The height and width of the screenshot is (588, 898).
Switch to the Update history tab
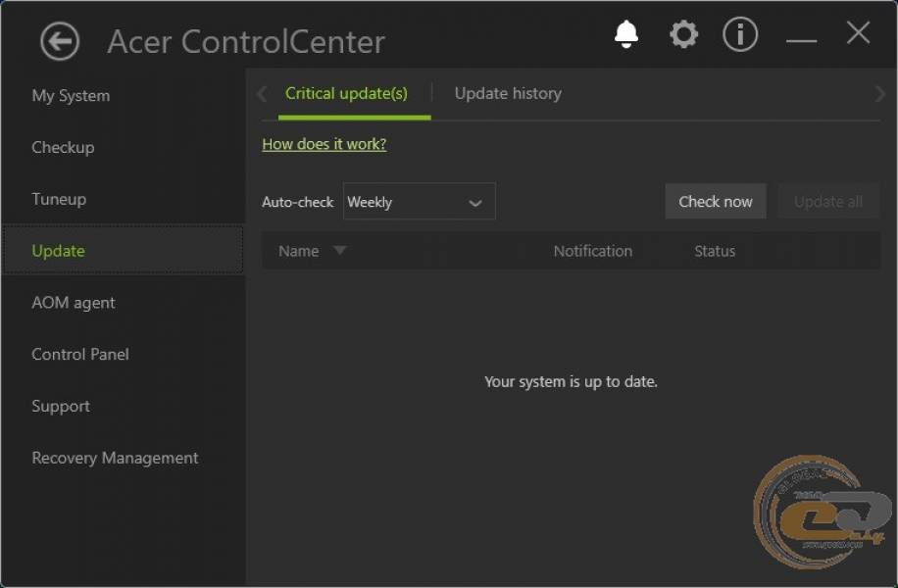point(508,93)
